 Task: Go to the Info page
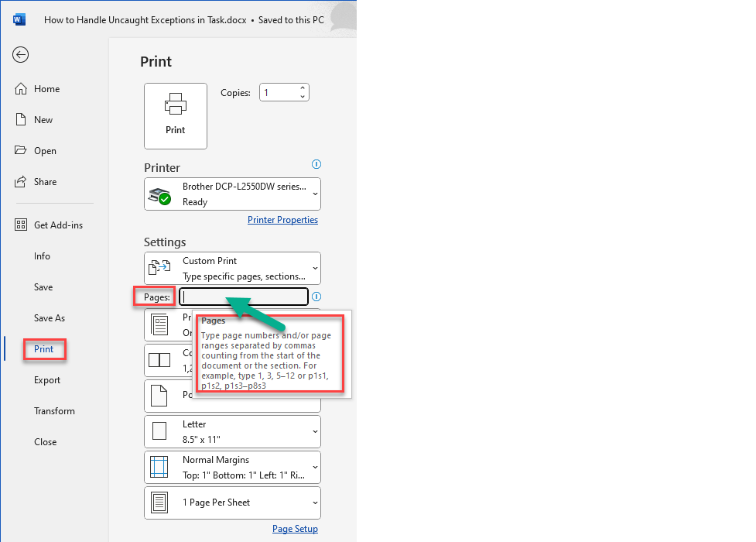click(42, 256)
